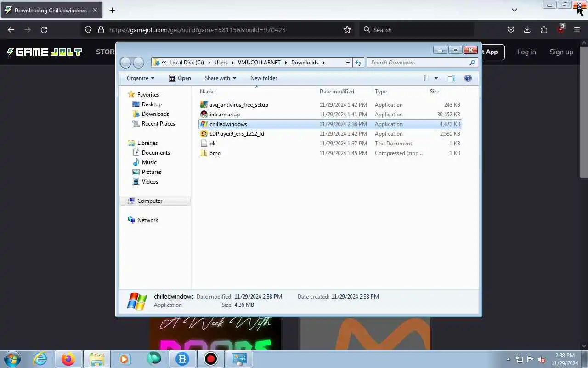Open the Share with dropdown
This screenshot has width=588, height=368.
point(220,78)
